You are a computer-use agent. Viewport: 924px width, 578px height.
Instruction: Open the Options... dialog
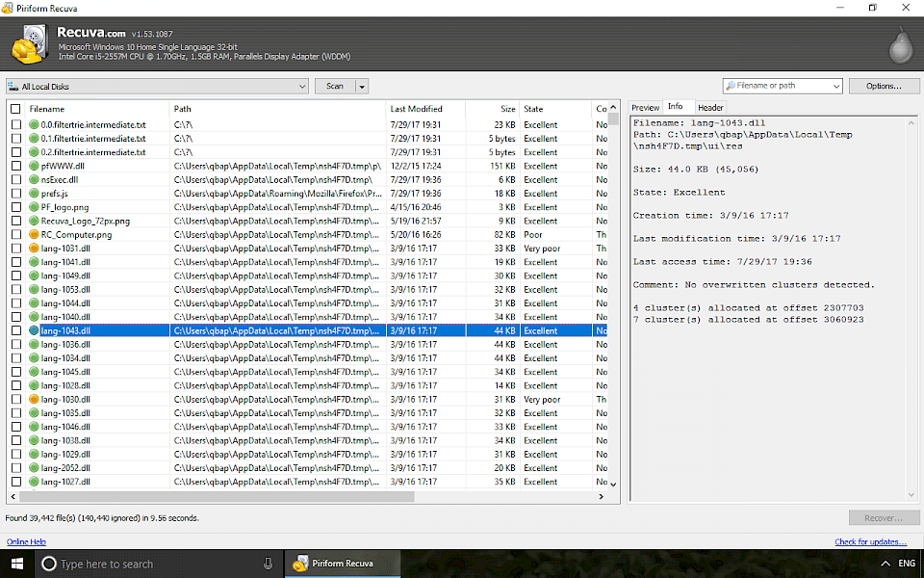coord(884,86)
